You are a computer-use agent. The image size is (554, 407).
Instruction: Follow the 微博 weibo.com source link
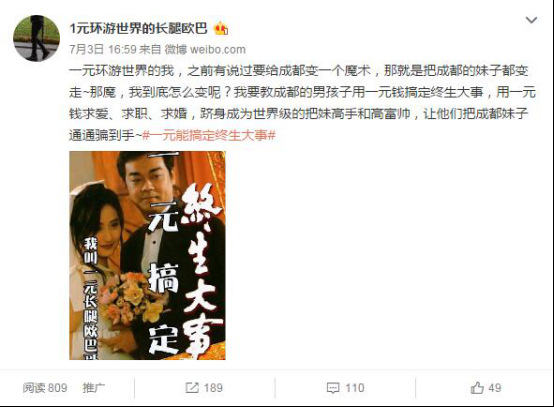pyautogui.click(x=205, y=49)
